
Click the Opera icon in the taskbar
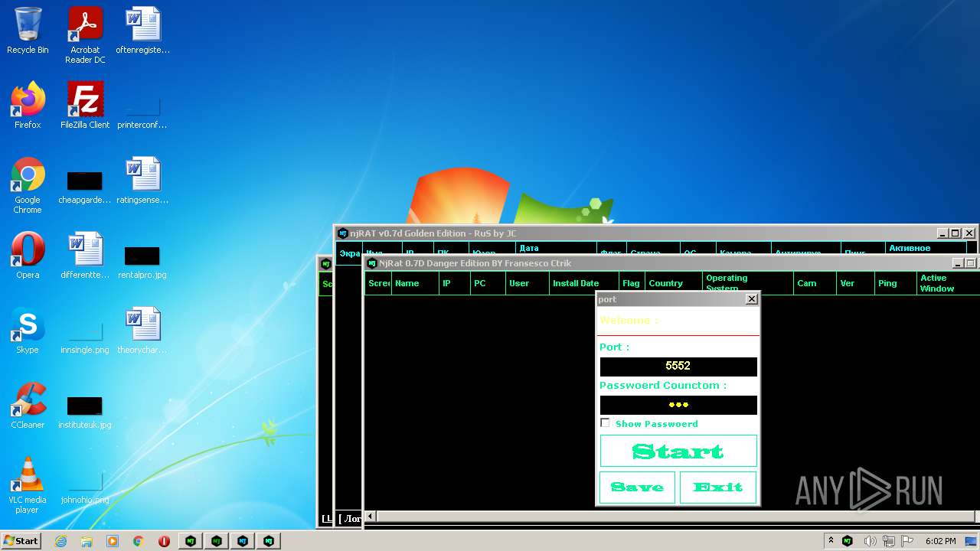click(165, 541)
